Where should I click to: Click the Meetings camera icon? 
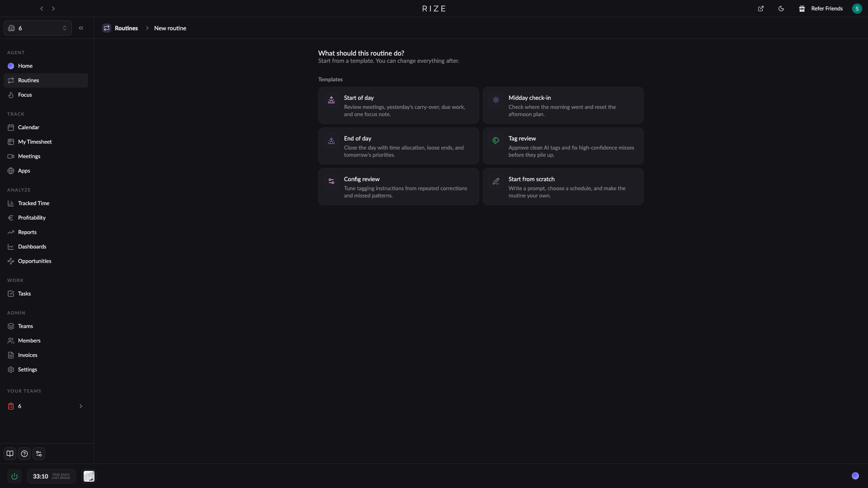[x=11, y=156]
